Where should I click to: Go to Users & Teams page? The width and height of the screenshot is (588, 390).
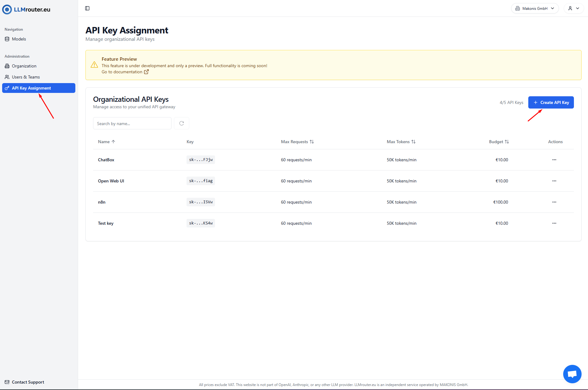click(x=26, y=77)
